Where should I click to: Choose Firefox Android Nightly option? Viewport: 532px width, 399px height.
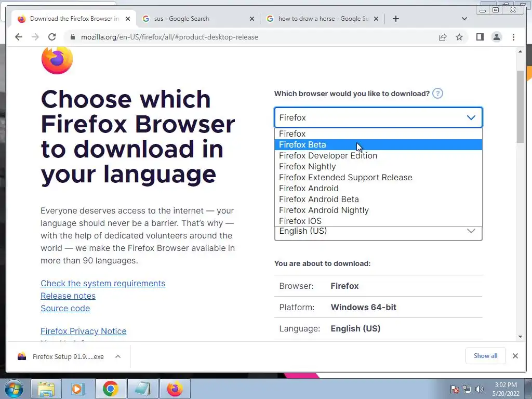pyautogui.click(x=378, y=210)
